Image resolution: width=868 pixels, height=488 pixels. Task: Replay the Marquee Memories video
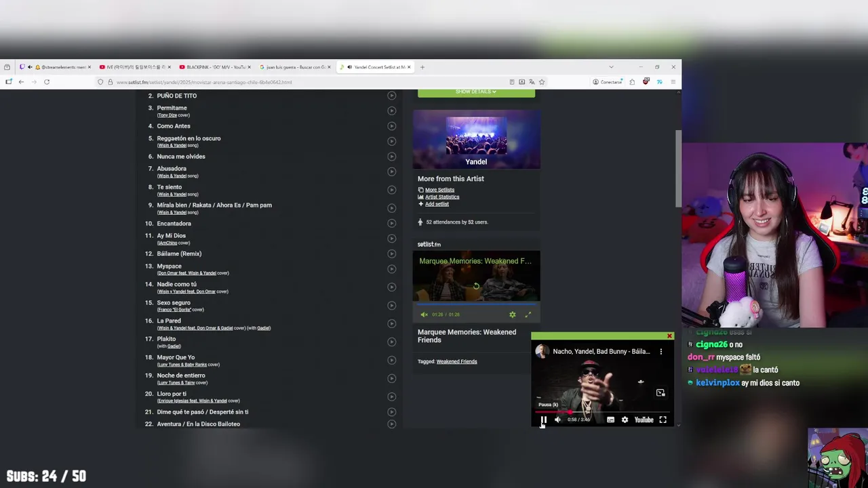(476, 286)
